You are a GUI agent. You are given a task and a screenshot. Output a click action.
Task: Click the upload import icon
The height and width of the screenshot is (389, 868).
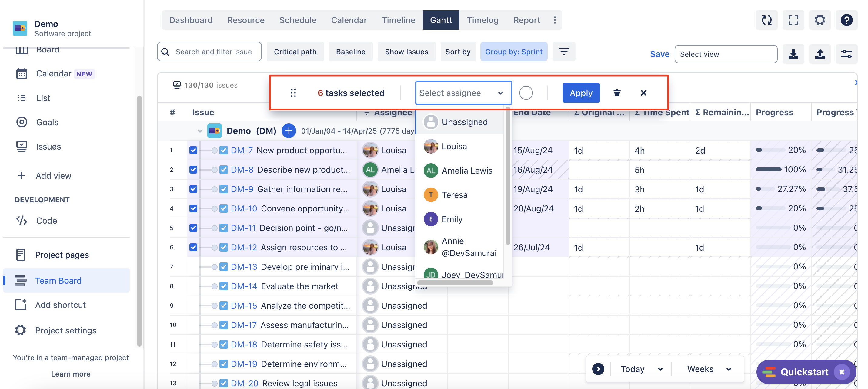coord(820,54)
